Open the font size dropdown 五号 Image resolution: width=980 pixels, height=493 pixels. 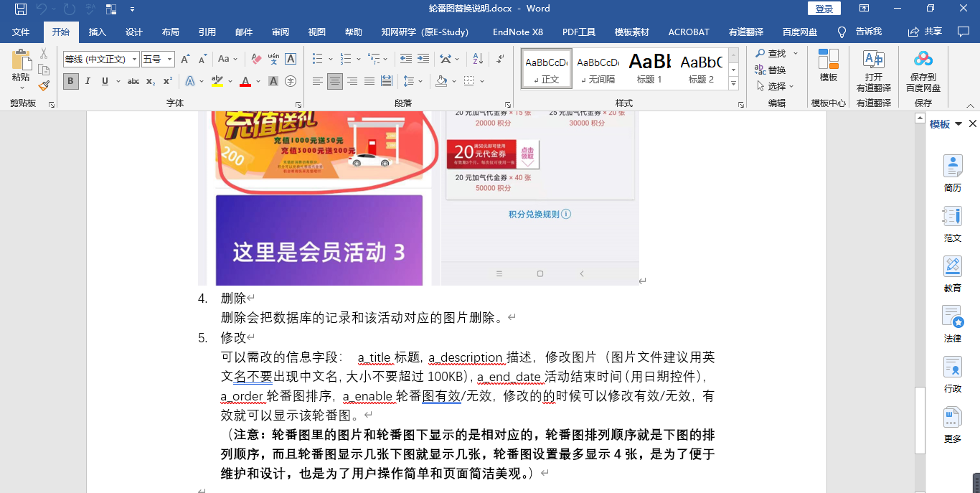(x=158, y=59)
